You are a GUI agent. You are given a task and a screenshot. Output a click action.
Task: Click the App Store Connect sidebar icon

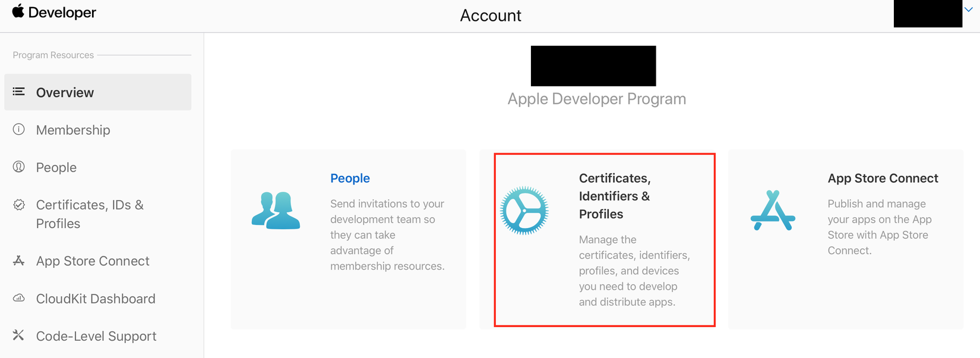(19, 261)
